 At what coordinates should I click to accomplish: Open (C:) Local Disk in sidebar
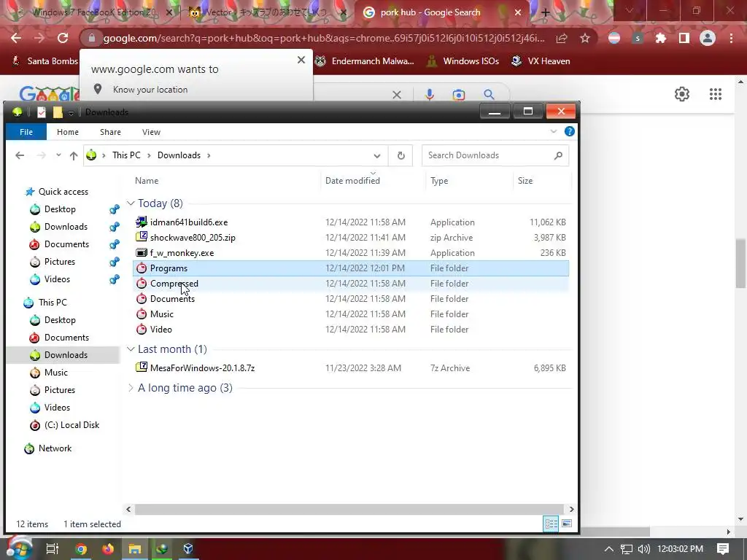pyautogui.click(x=71, y=425)
